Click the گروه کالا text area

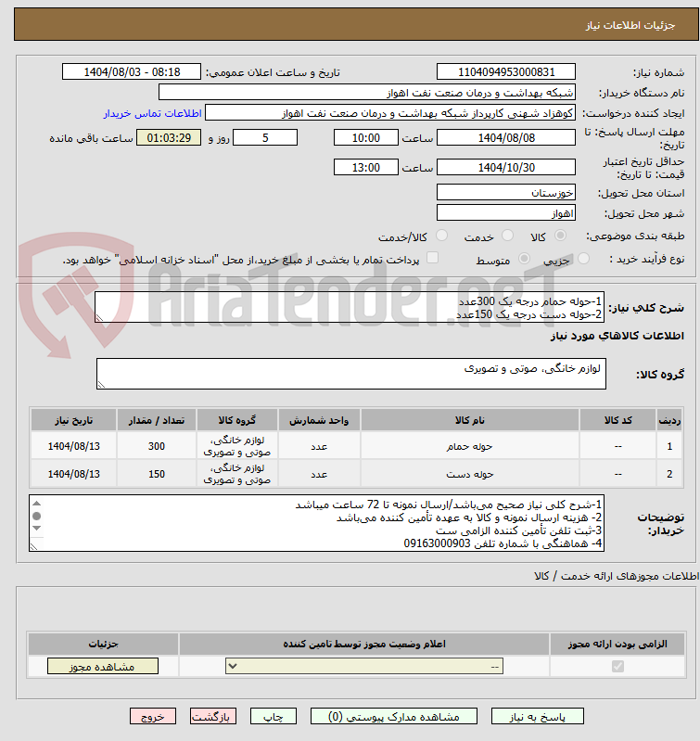(351, 374)
